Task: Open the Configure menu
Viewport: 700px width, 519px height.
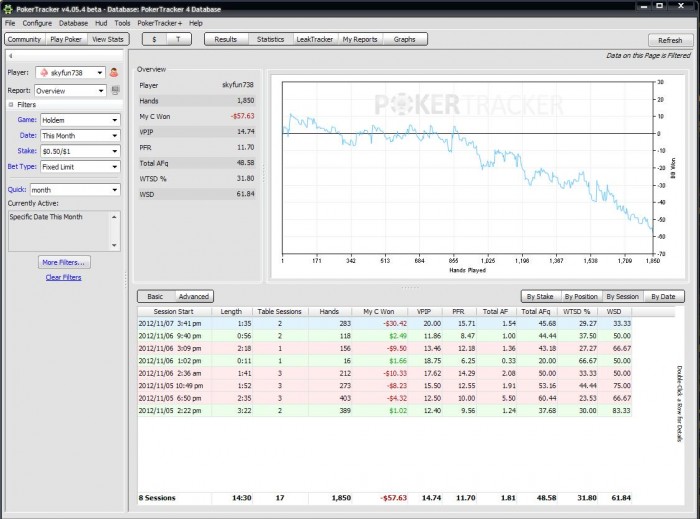Action: pyautogui.click(x=37, y=23)
